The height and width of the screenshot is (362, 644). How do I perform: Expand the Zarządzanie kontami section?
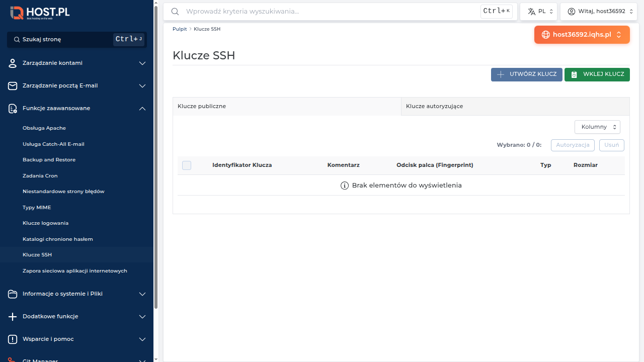tap(142, 63)
